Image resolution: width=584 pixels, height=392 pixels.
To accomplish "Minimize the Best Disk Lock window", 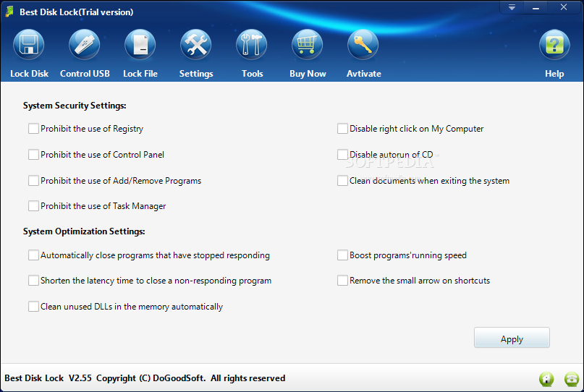I will point(536,7).
